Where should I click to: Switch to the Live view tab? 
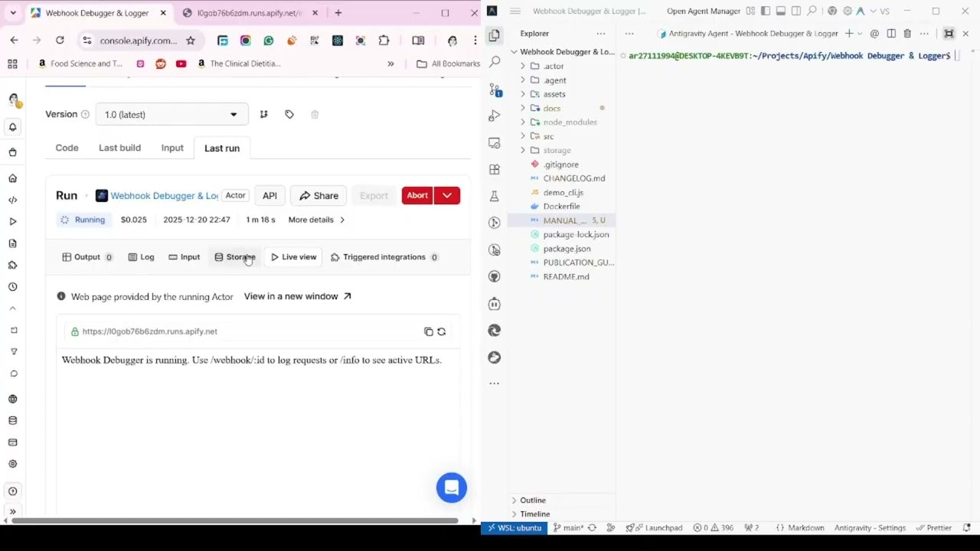pos(293,256)
